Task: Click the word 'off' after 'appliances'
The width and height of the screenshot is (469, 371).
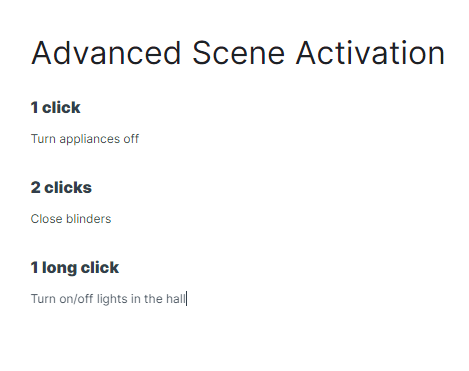Action: (x=131, y=139)
